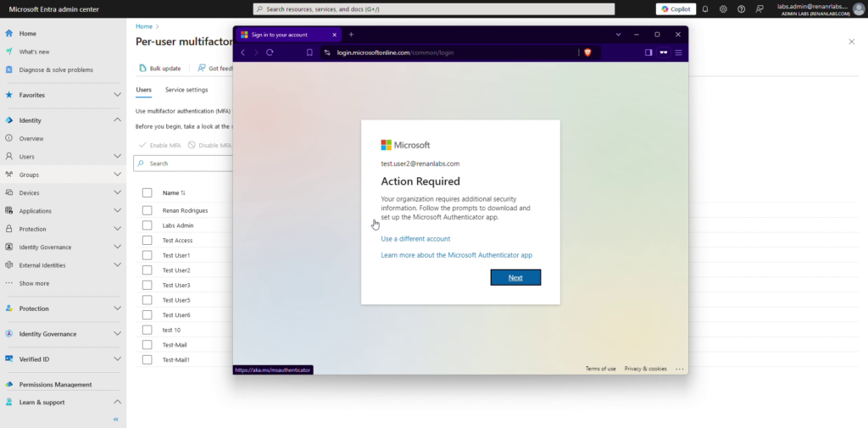Click the Protection lock icon under Identity
The width and height of the screenshot is (868, 428).
8,229
